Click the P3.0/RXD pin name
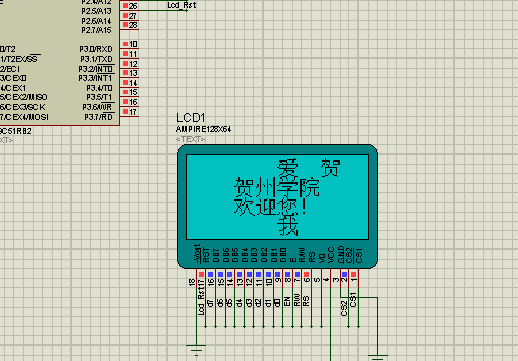The width and height of the screenshot is (518, 361). tap(96, 49)
